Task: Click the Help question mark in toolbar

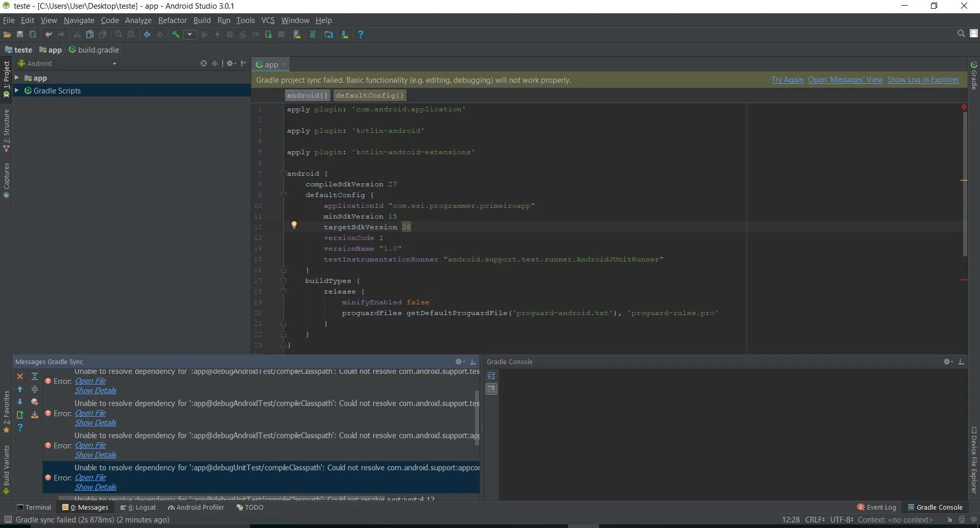Action: pyautogui.click(x=361, y=34)
